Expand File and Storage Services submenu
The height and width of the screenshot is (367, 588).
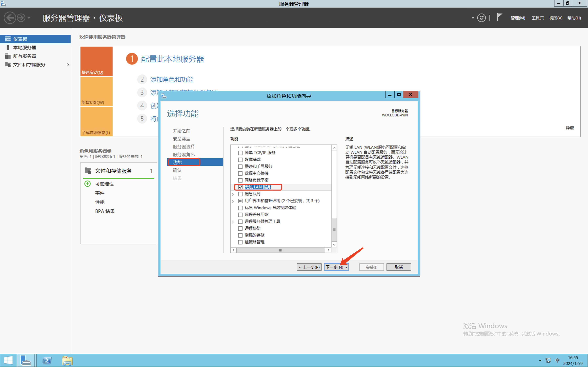pyautogui.click(x=68, y=65)
